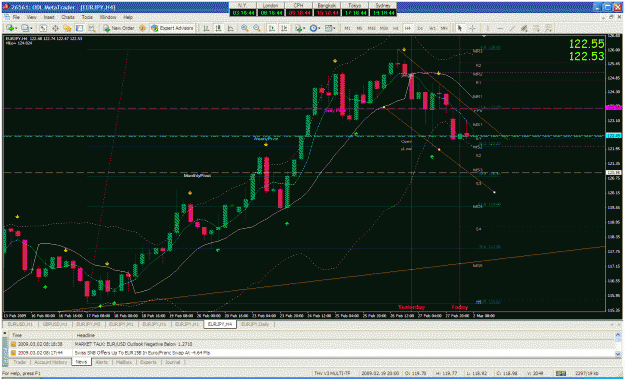The image size is (625, 379).
Task: Select the Trendline drawing tool
Action: pos(512,28)
